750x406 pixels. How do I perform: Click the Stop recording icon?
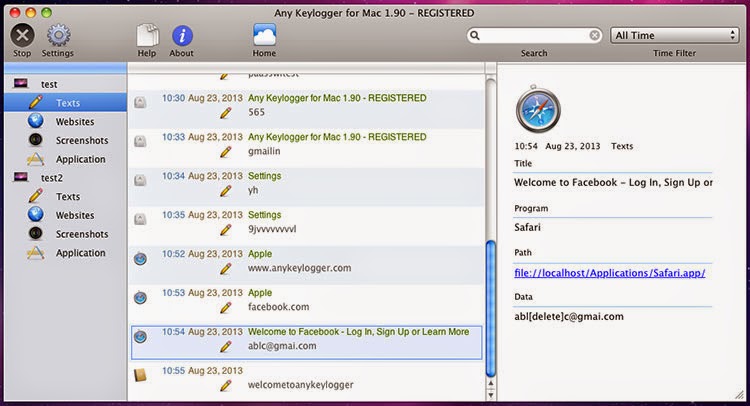coord(22,35)
